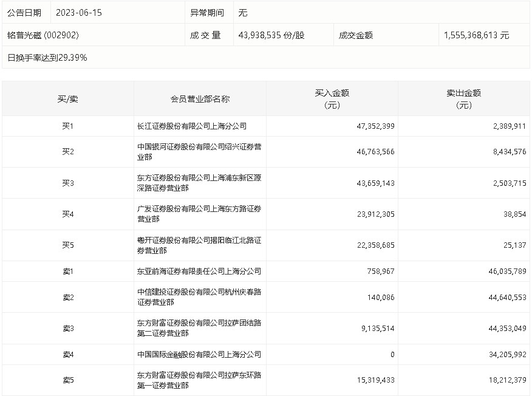The width and height of the screenshot is (532, 396).
Task: Click buy amount 22,358,685
Action: [375, 245]
